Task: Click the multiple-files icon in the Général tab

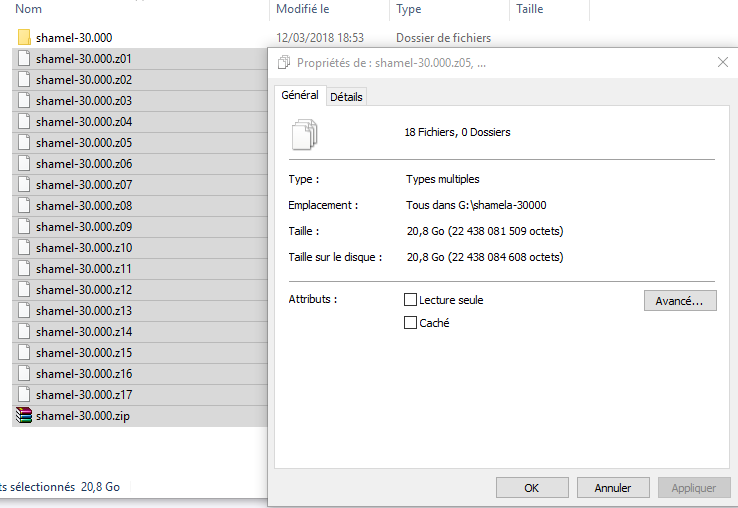Action: [305, 135]
